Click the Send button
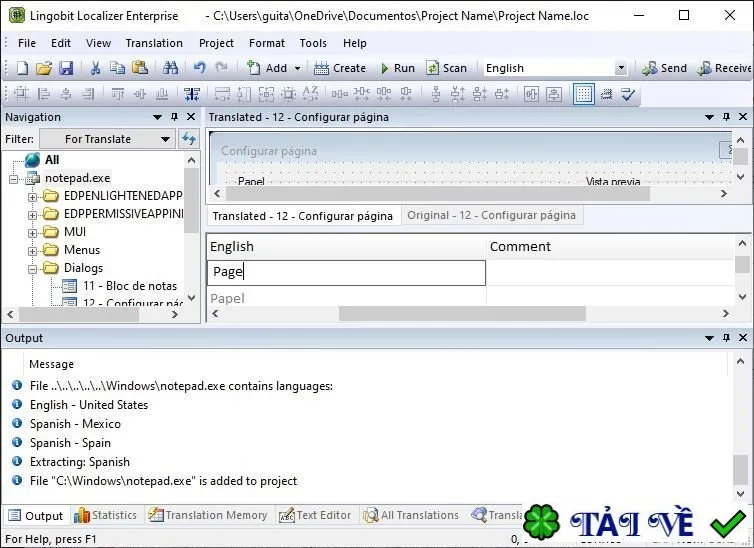Viewport: 754px width, 548px height. pyautogui.click(x=665, y=68)
